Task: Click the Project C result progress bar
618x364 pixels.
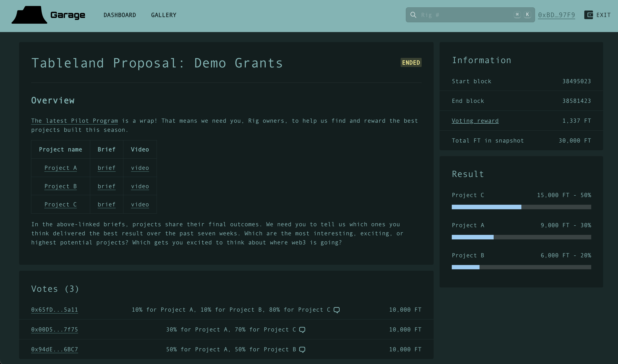Action: pyautogui.click(x=521, y=207)
